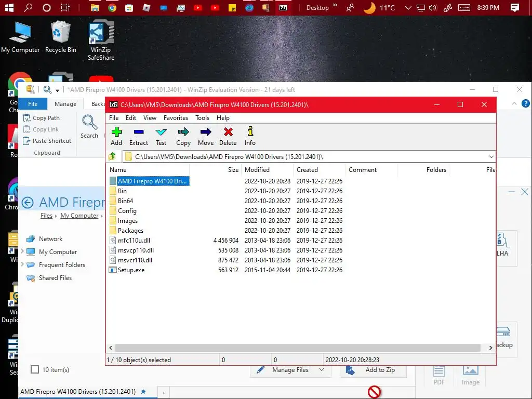Select Shared Files in WinZip navigation pane

tap(49, 278)
